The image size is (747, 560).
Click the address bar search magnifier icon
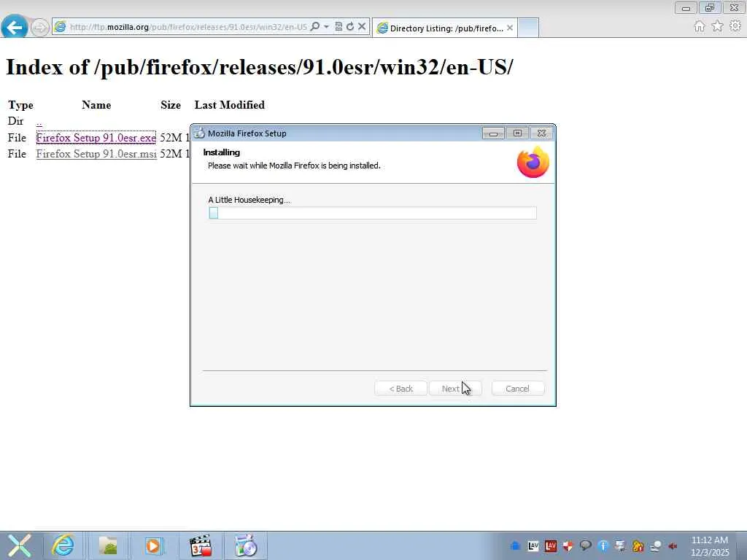[x=315, y=27]
